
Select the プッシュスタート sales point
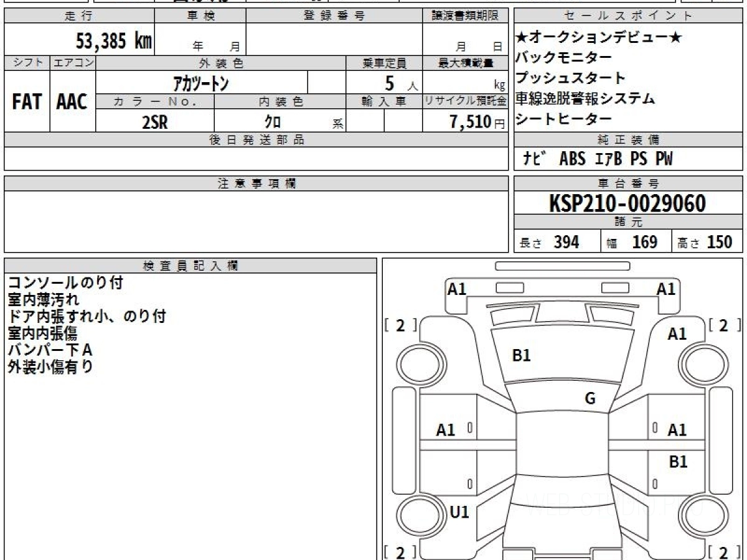[x=571, y=78]
